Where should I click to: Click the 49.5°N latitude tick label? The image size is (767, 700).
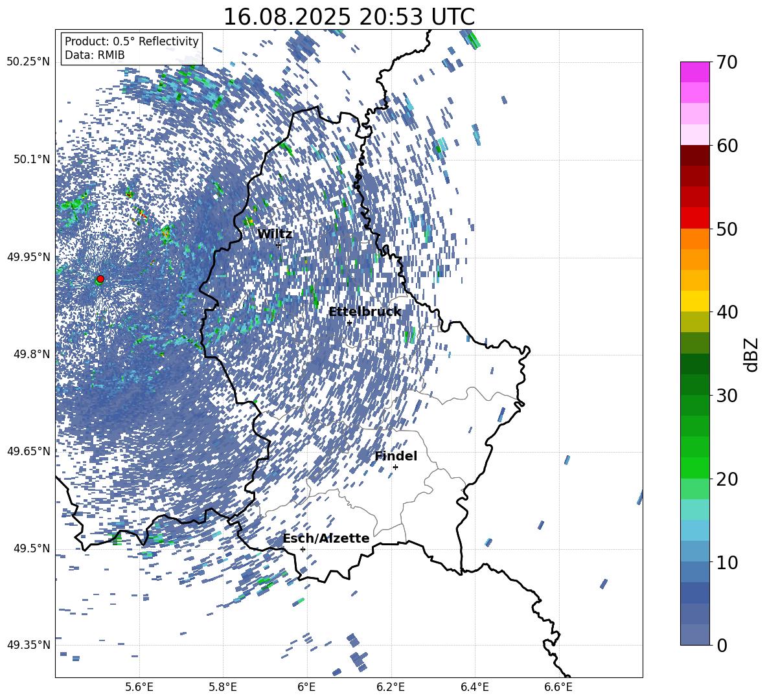[x=32, y=548]
